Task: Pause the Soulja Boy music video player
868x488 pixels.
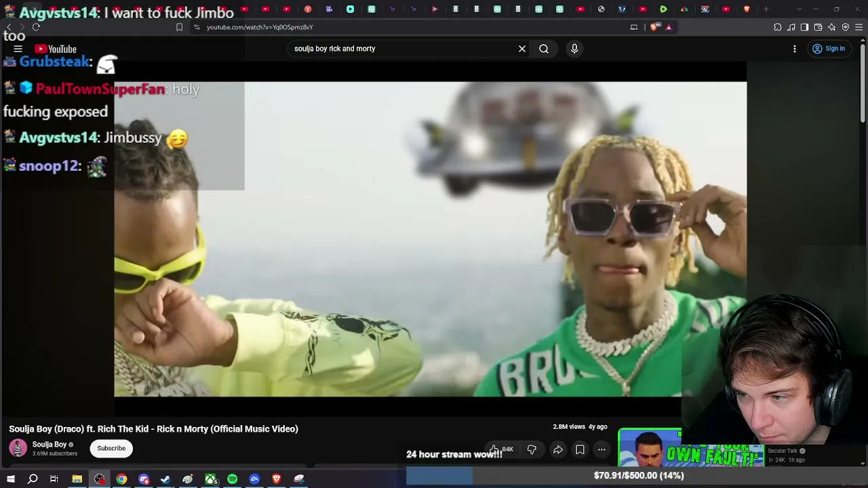Action: 430,239
